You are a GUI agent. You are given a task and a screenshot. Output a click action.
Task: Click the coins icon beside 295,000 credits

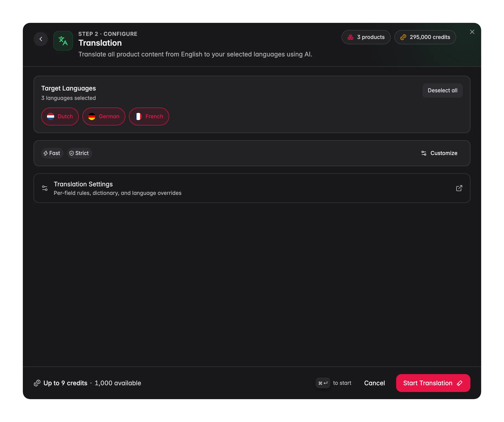403,37
